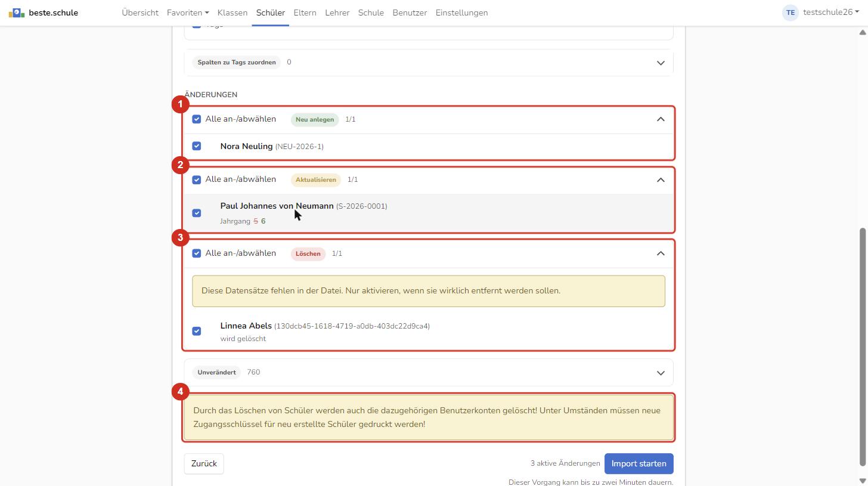Collapse the 'Löschen' section chevron
The image size is (868, 486).
pyautogui.click(x=661, y=253)
